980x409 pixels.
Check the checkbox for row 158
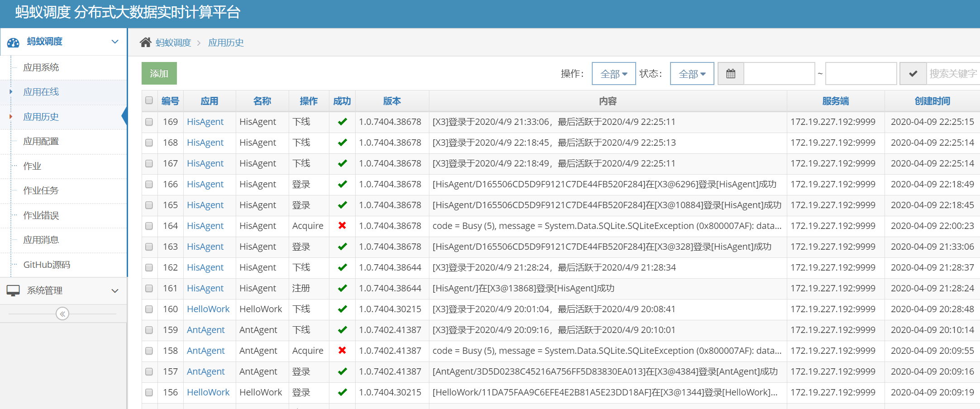(149, 351)
